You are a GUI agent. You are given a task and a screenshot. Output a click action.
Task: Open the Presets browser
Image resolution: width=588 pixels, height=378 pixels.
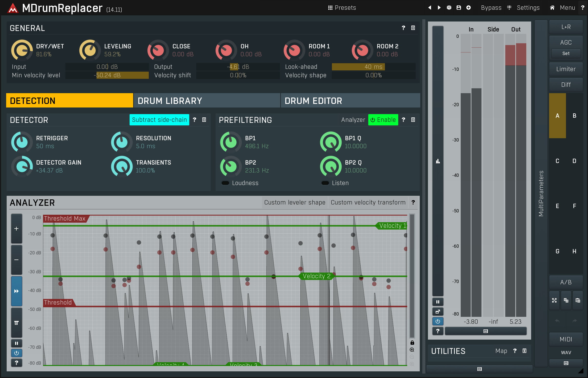(342, 8)
